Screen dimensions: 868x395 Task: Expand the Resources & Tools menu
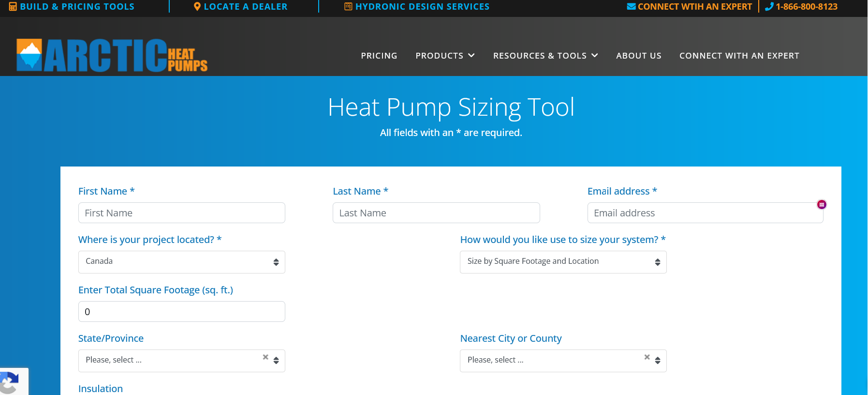pyautogui.click(x=545, y=56)
